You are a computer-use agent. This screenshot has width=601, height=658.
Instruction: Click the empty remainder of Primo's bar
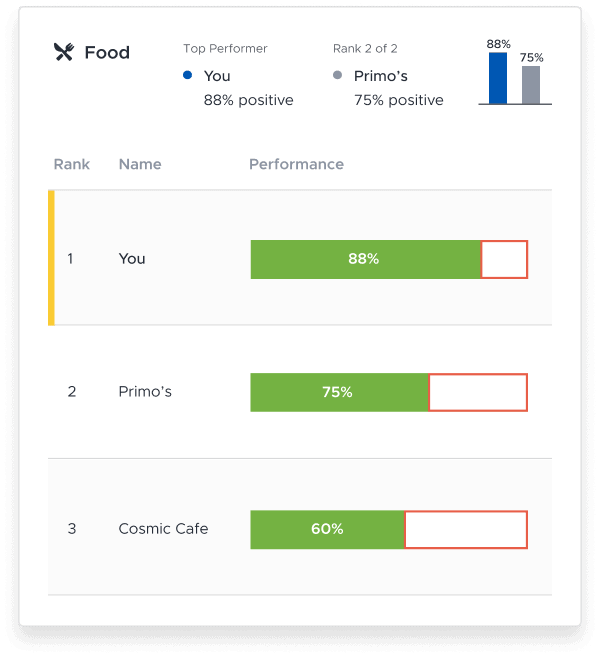(x=477, y=392)
